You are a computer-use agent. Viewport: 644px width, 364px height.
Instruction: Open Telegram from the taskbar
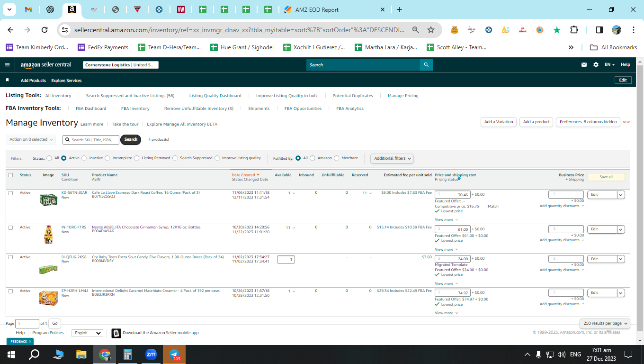[x=174, y=354]
